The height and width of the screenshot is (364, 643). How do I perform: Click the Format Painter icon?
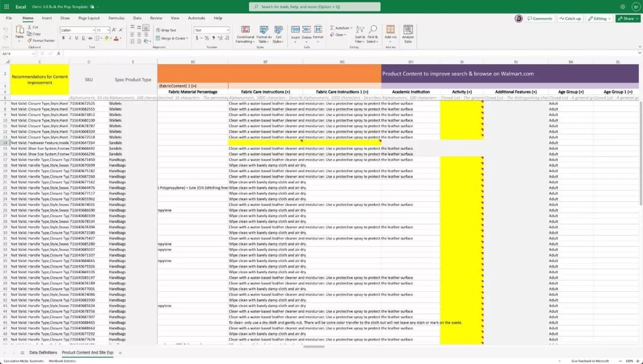point(30,41)
